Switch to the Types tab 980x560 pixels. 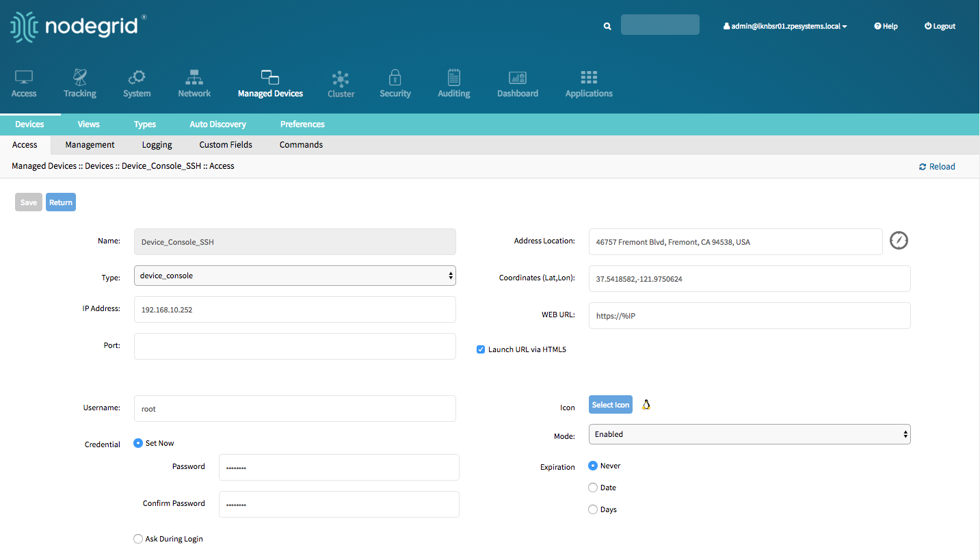[145, 124]
